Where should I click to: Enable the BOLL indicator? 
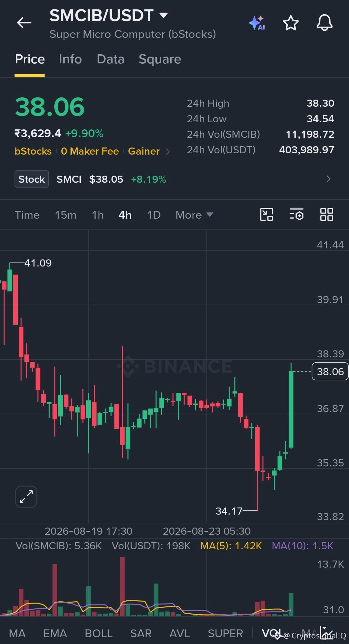(x=99, y=633)
